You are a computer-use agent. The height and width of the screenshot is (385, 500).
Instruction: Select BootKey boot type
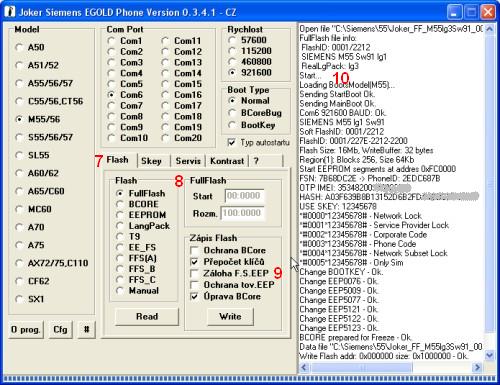pyautogui.click(x=232, y=125)
